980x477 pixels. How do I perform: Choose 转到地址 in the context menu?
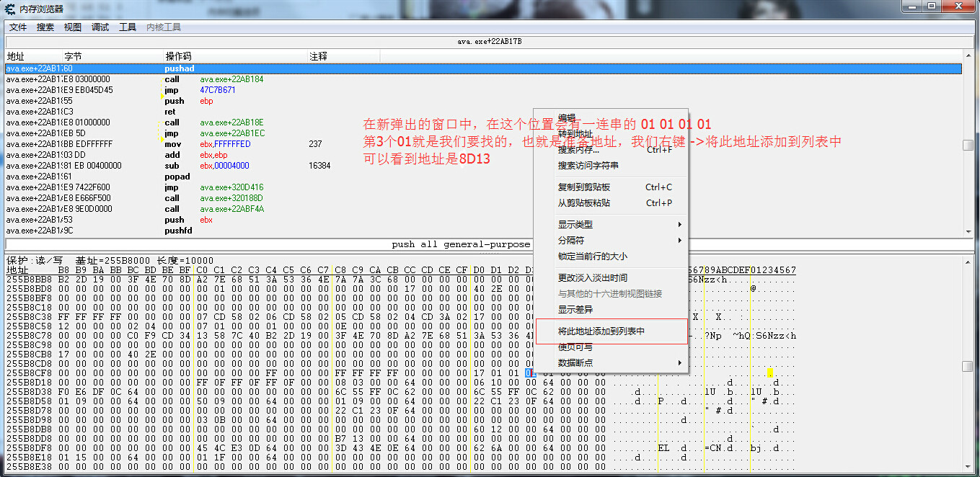[575, 134]
